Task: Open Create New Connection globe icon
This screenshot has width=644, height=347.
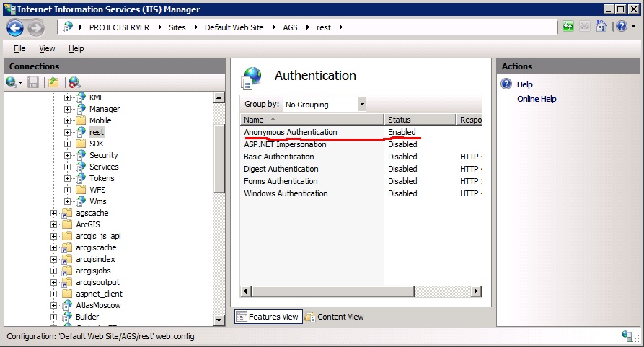Action: pos(11,82)
